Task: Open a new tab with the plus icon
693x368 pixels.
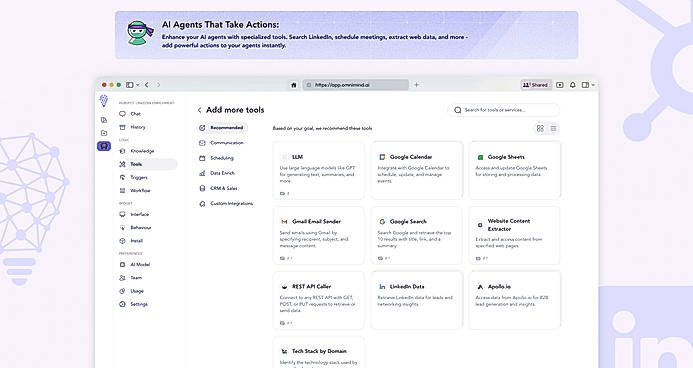Action: 416,85
